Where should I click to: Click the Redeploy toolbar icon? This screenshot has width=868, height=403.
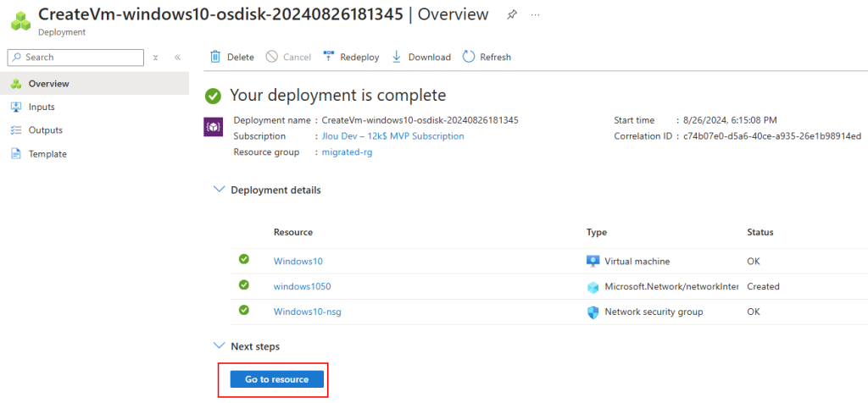coord(329,57)
